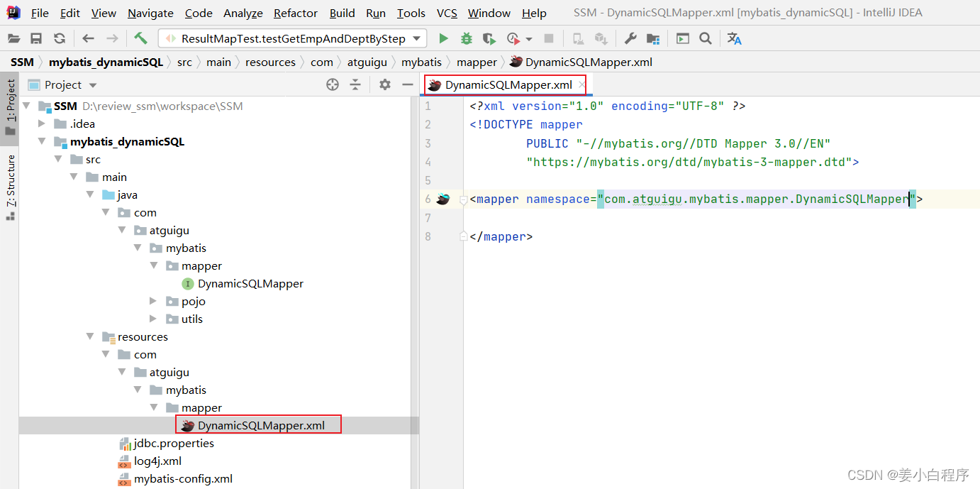980x489 pixels.
Task: Start the Debug session with the bug icon
Action: [466, 38]
